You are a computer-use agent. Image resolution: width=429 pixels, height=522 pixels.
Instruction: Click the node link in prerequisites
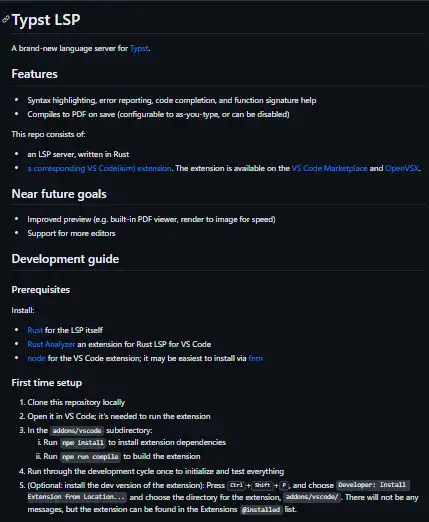coord(36,358)
